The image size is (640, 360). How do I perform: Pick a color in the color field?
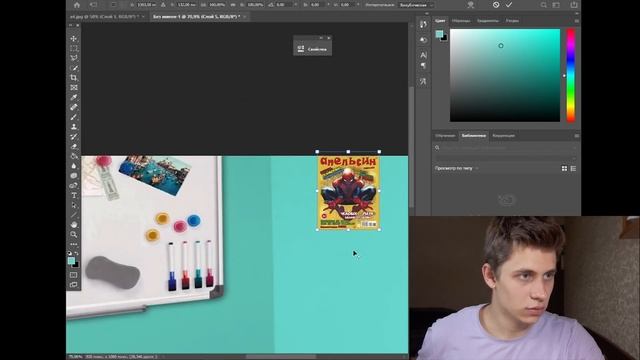[505, 75]
